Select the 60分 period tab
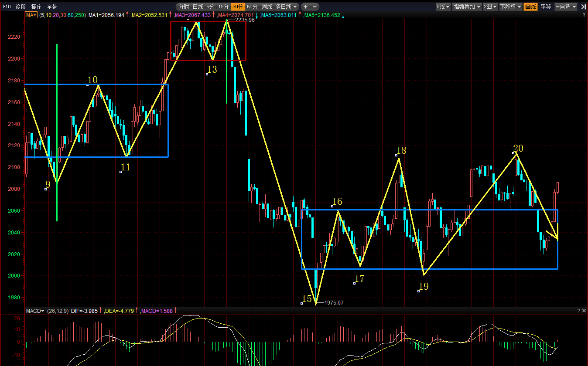Screen dimensions: 588x366 (252, 7)
